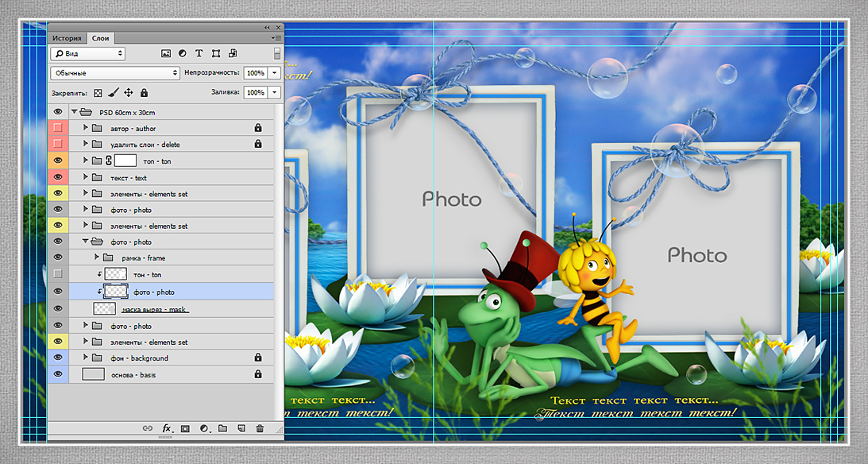Click the Link layers chain icon
This screenshot has width=868, height=464.
(x=147, y=428)
